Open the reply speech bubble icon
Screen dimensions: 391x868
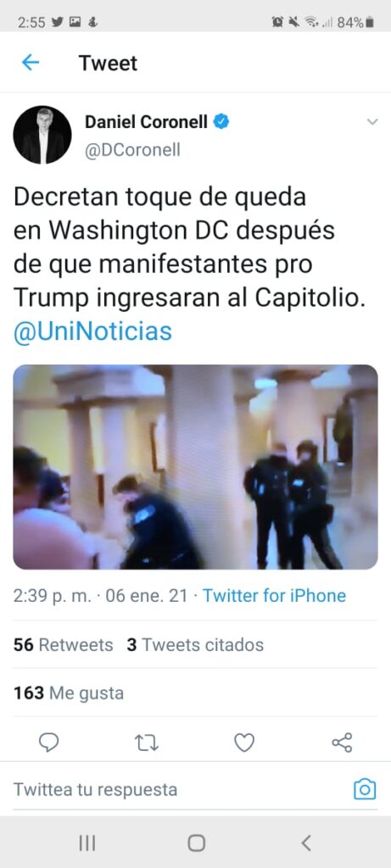point(48,742)
